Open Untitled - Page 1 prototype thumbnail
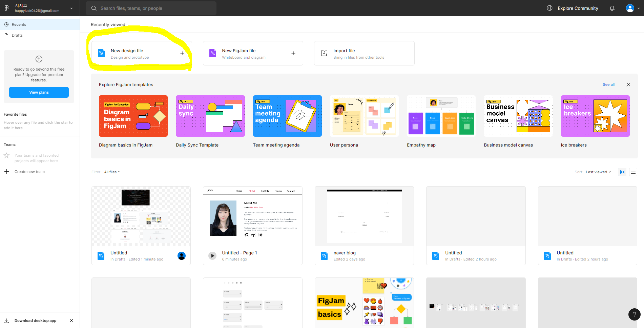The width and height of the screenshot is (644, 328). point(252,216)
